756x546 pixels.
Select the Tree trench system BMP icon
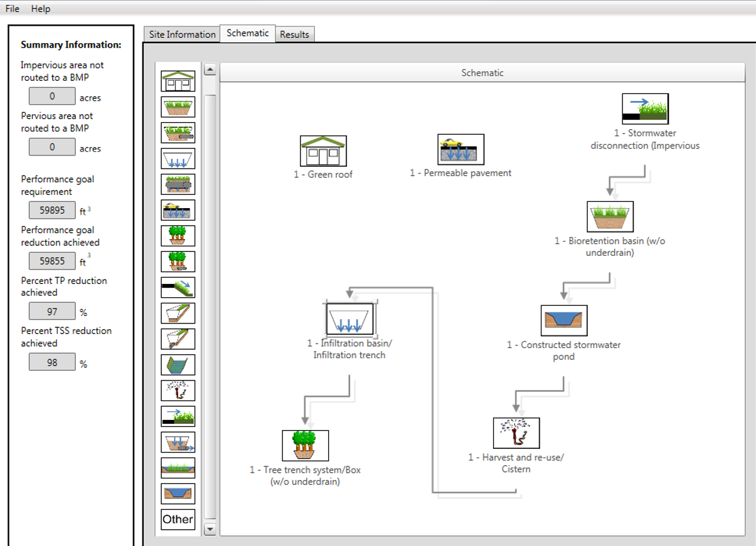pos(178,236)
